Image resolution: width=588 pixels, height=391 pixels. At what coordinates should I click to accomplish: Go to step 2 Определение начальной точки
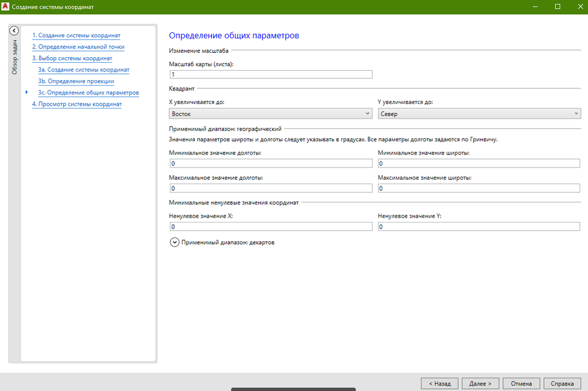pos(78,47)
